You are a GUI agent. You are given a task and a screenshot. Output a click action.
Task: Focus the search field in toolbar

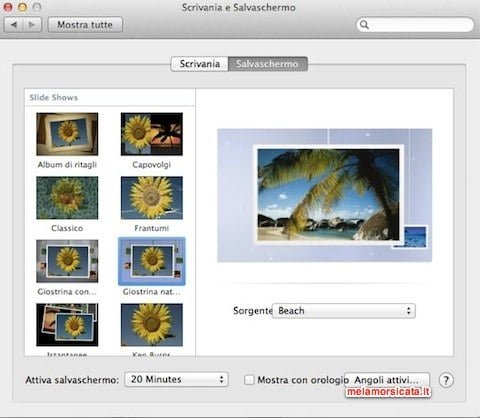(415, 25)
